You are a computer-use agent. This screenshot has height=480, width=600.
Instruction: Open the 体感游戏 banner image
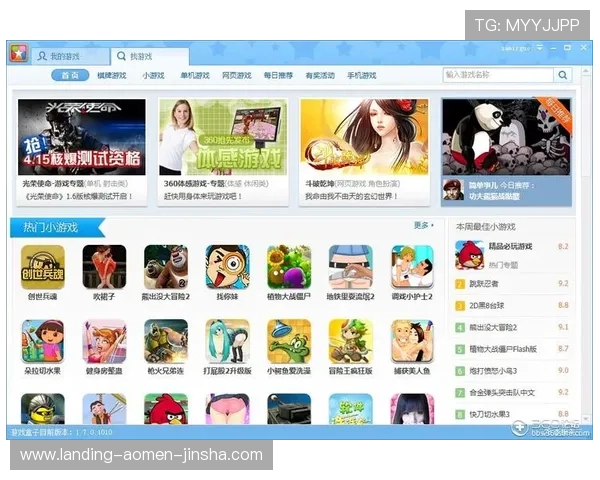click(223, 137)
